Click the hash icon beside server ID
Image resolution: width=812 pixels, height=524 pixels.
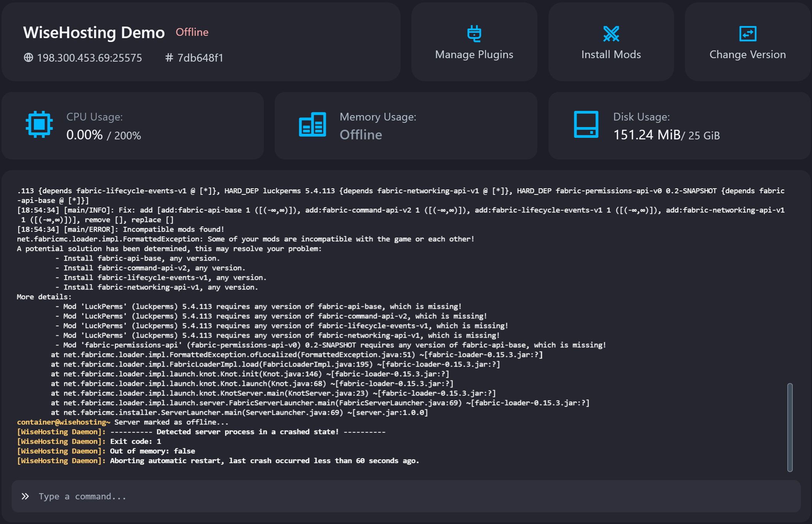(169, 58)
